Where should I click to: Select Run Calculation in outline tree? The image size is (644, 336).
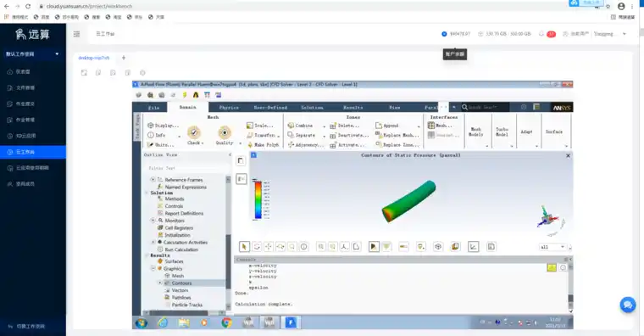(181, 249)
